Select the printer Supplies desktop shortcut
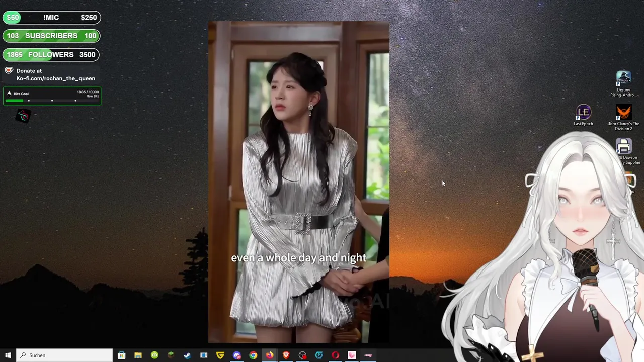Viewport: 644px width, 362px height. point(624,152)
